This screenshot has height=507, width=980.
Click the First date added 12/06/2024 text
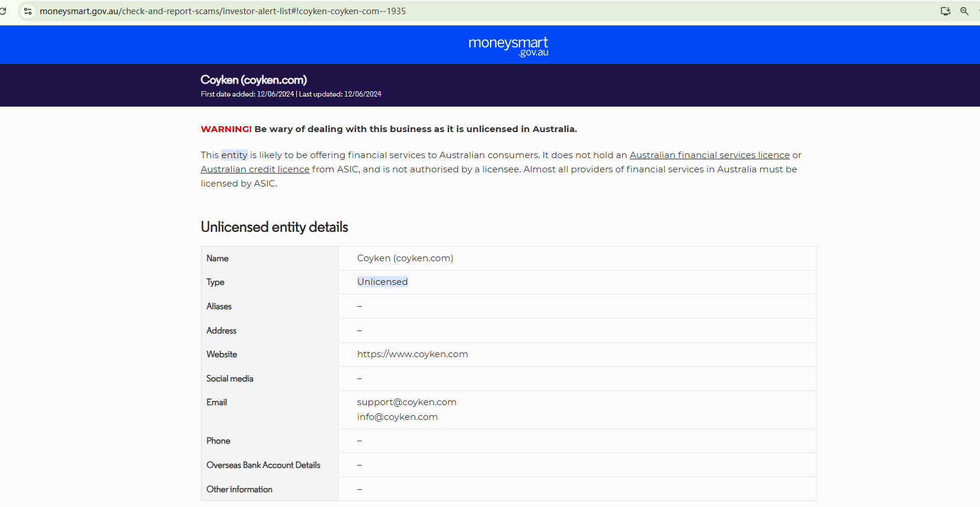(248, 94)
